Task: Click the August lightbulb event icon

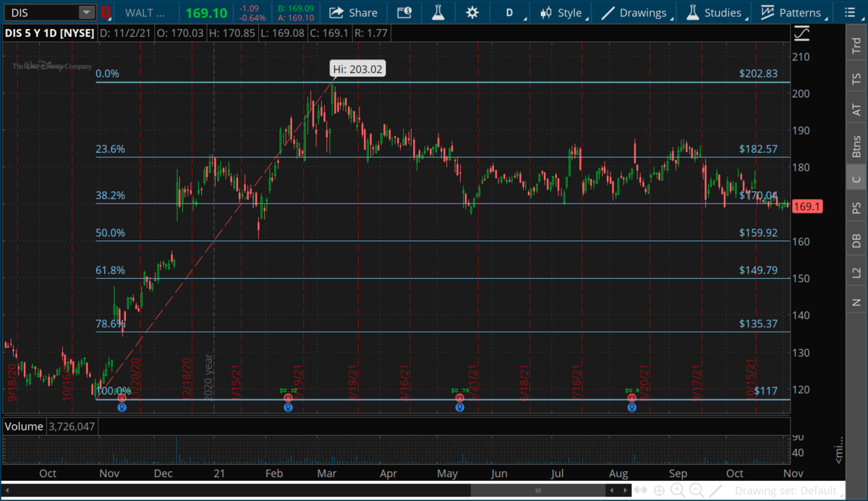Action: click(x=632, y=408)
